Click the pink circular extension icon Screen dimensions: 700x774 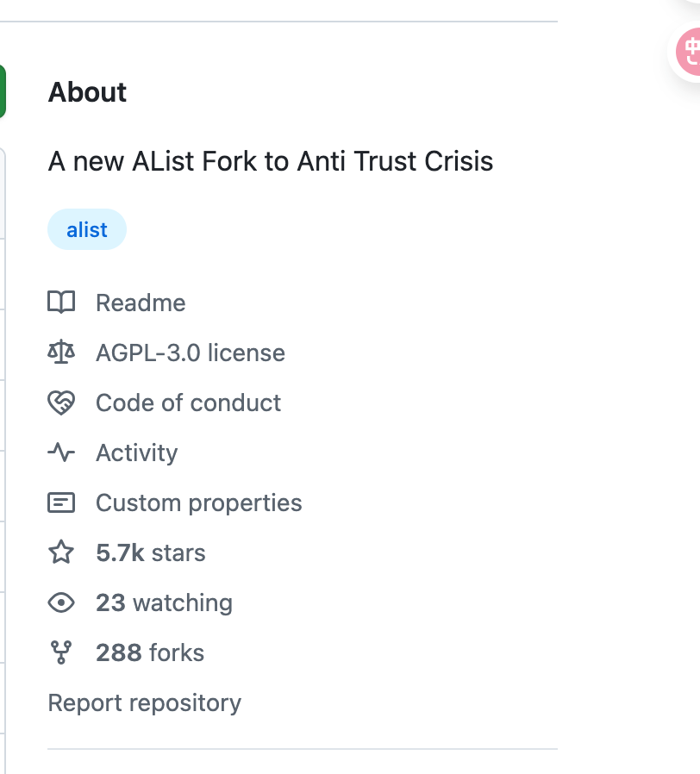pos(690,52)
